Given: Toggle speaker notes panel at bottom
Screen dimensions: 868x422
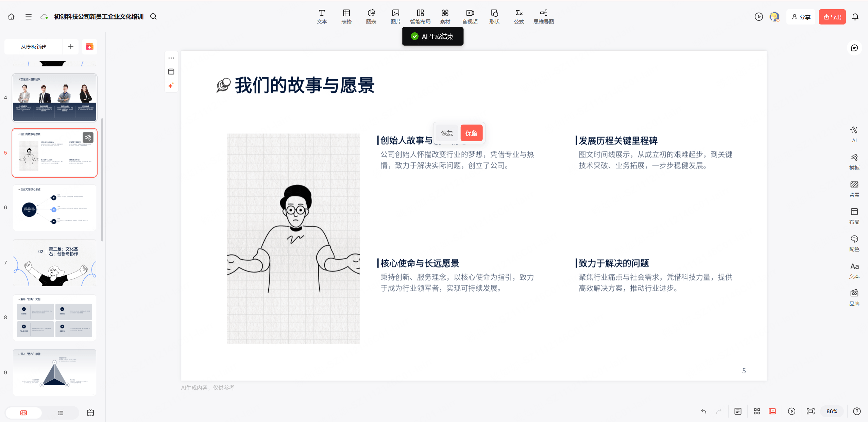Looking at the screenshot, I should 737,411.
